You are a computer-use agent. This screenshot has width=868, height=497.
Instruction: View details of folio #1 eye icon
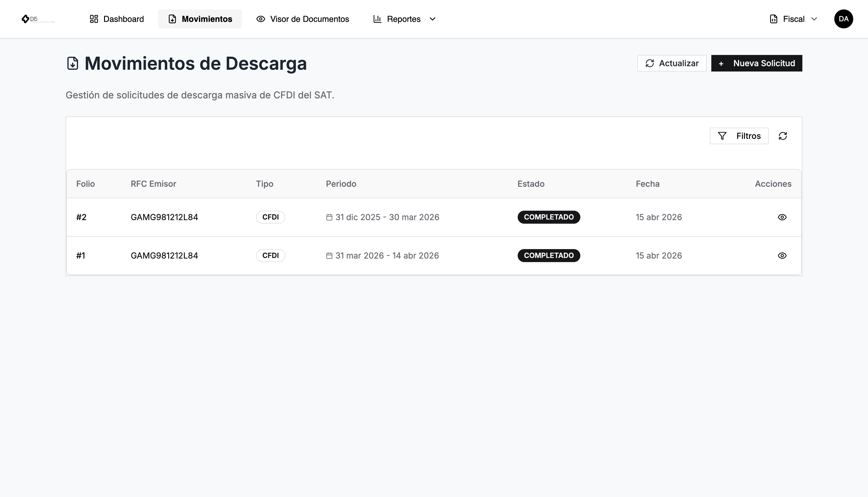click(782, 256)
